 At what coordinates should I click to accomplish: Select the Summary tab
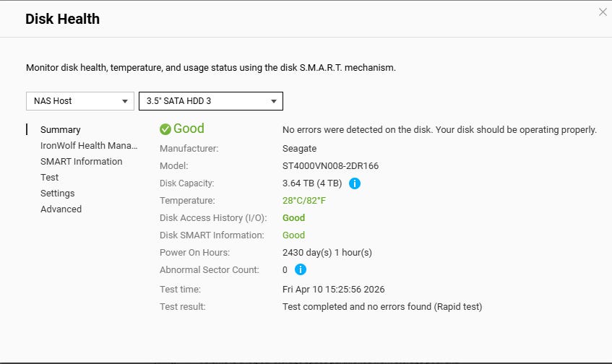coord(61,130)
